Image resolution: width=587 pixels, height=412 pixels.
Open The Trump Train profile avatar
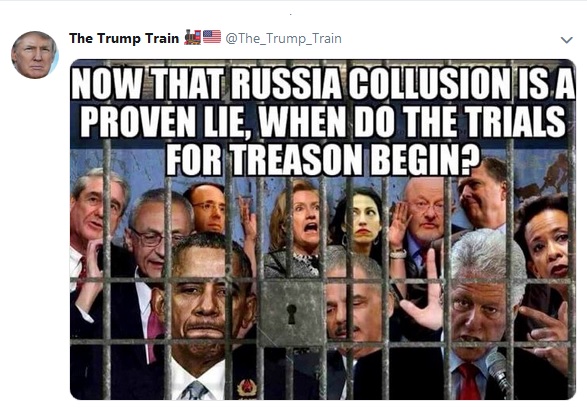tap(34, 55)
